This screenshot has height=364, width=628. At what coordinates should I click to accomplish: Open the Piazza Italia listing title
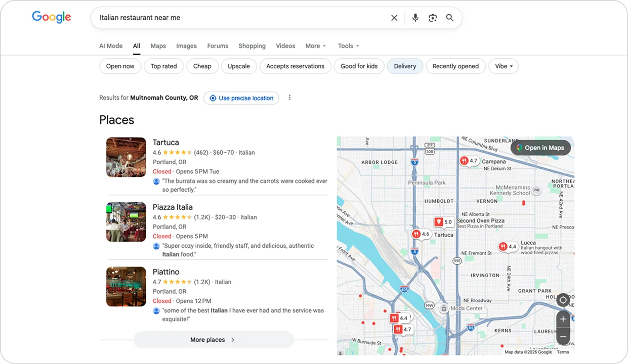point(173,207)
